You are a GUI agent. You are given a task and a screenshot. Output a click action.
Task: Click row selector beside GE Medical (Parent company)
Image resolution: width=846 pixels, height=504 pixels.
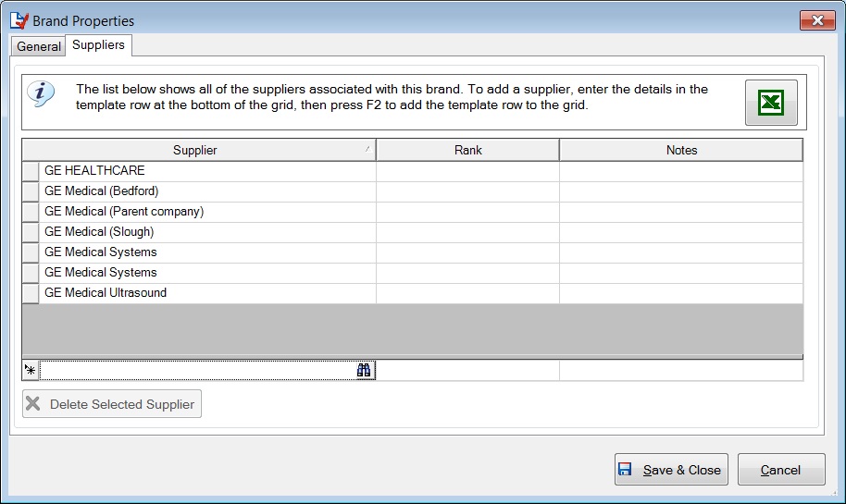click(31, 212)
